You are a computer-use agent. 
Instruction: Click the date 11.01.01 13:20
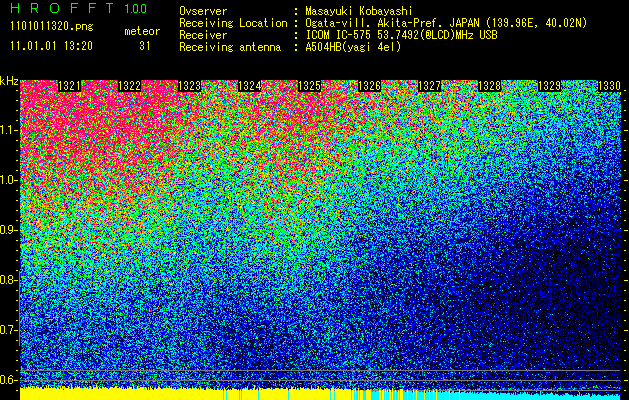[51, 46]
